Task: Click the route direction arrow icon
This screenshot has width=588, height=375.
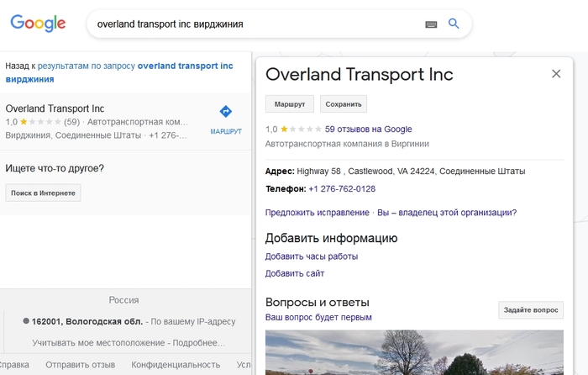Action: (226, 112)
